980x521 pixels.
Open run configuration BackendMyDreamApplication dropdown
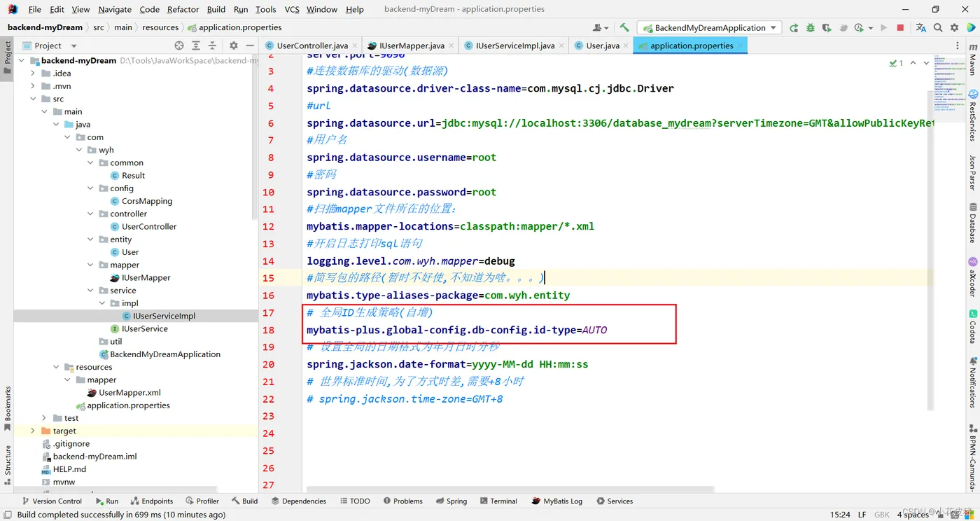[710, 28]
